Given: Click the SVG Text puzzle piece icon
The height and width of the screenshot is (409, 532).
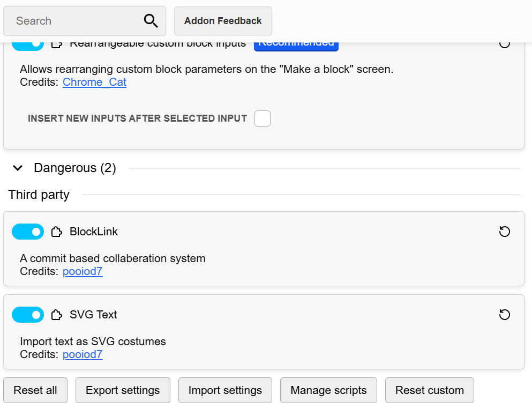Looking at the screenshot, I should pyautogui.click(x=56, y=315).
